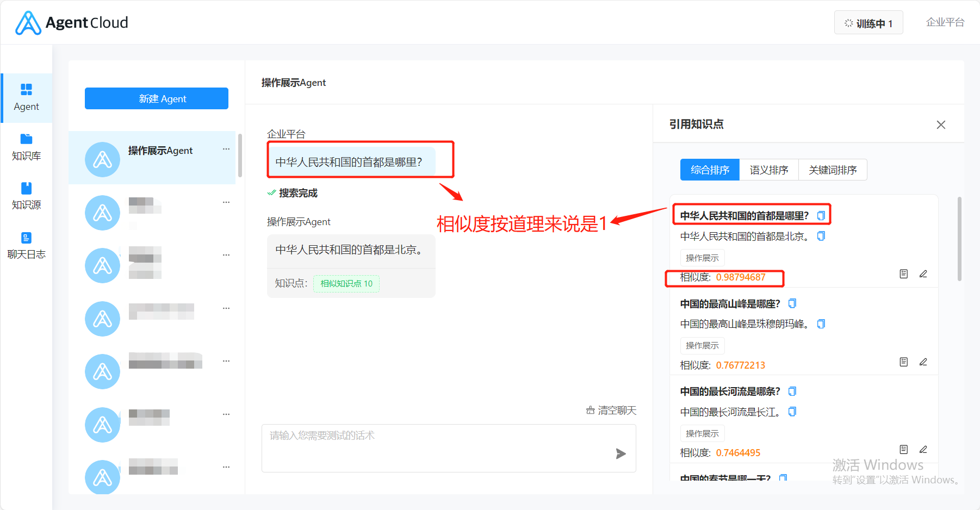Edit the 首都 knowledge point
The height and width of the screenshot is (510, 980).
click(923, 274)
